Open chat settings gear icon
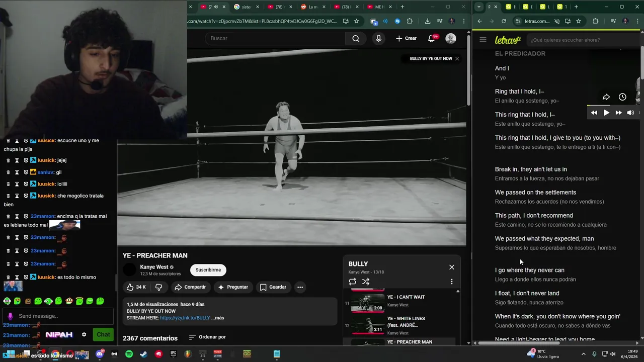Image resolution: width=644 pixels, height=362 pixels. pyautogui.click(x=84, y=334)
